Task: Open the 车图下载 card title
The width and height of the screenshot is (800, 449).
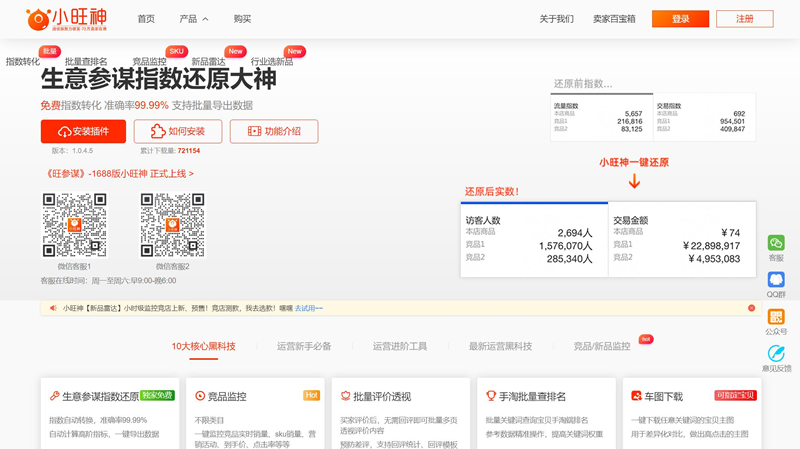Action: point(663,396)
